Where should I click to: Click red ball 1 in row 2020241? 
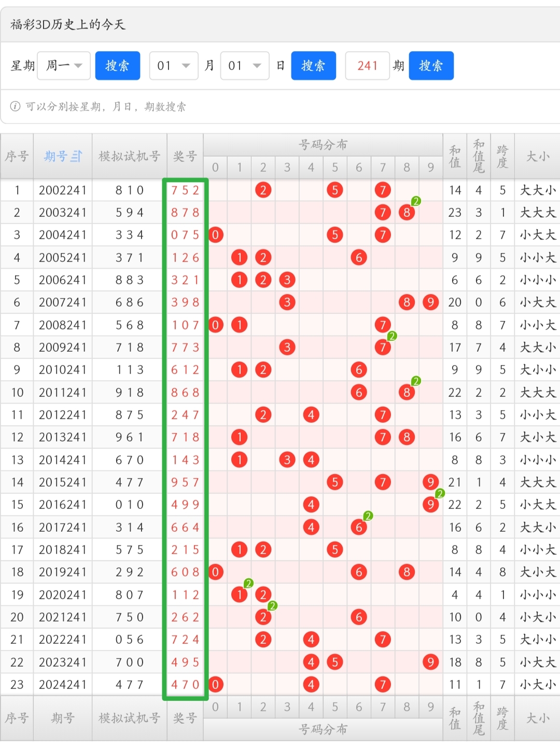(240, 595)
